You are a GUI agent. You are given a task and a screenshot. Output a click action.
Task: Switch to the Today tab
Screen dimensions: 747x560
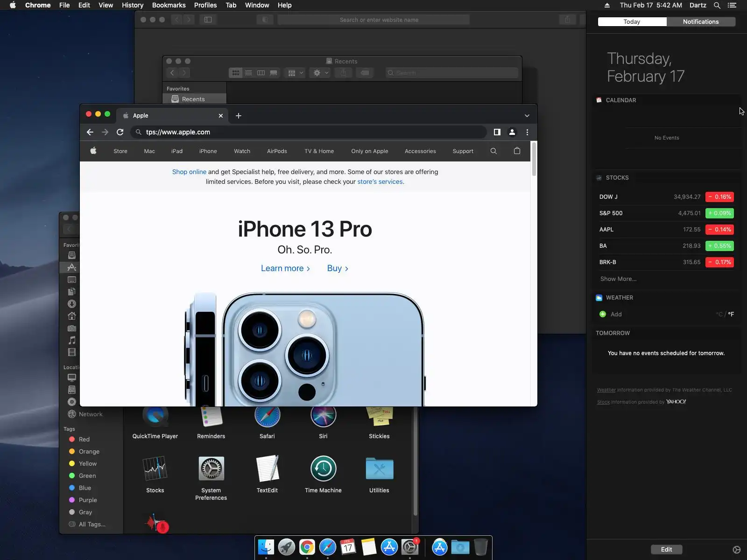click(x=632, y=22)
